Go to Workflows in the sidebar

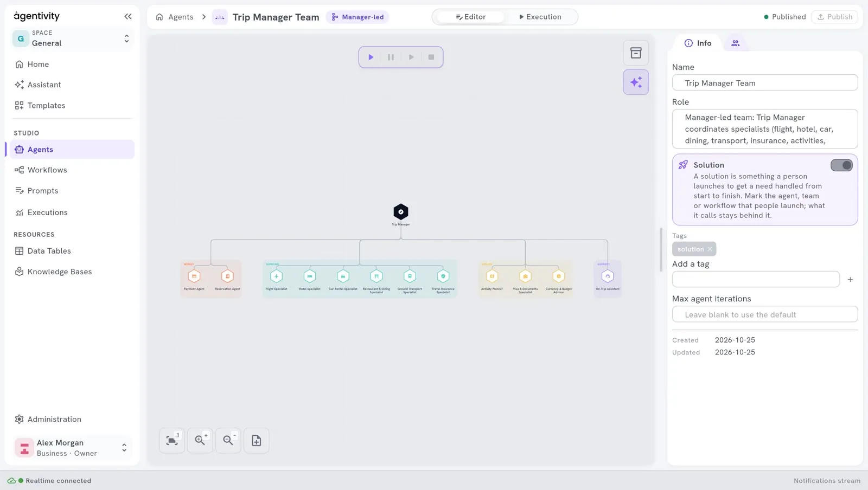(x=72, y=170)
